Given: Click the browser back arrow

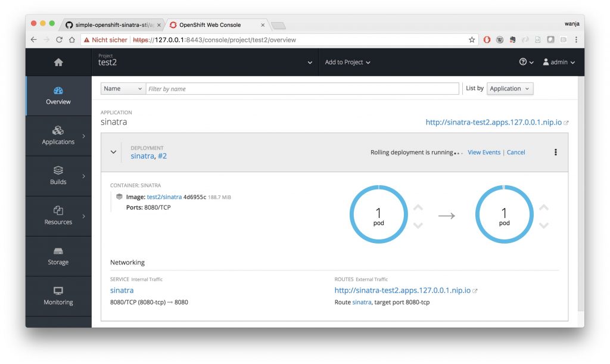Looking at the screenshot, I should point(34,40).
